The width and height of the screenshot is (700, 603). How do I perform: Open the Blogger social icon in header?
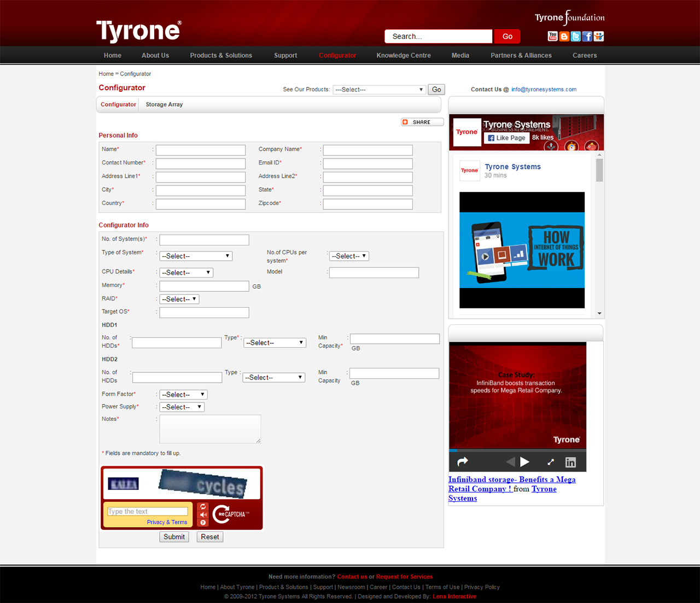564,36
